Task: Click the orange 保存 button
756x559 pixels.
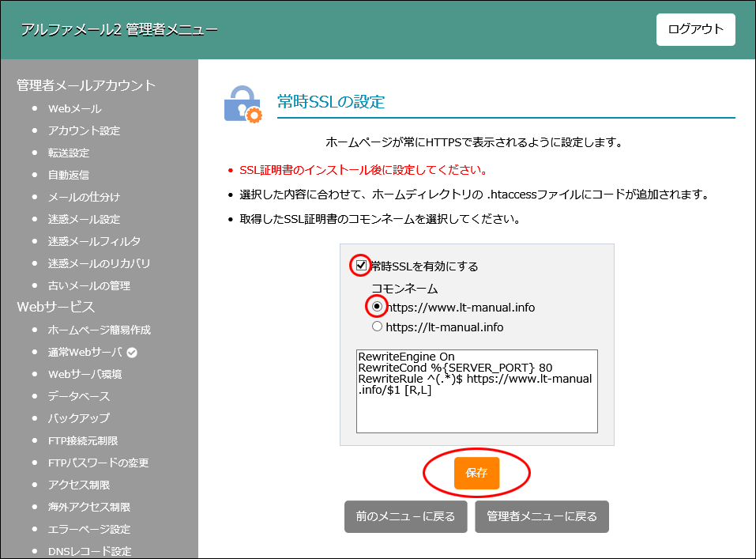Action: click(476, 473)
